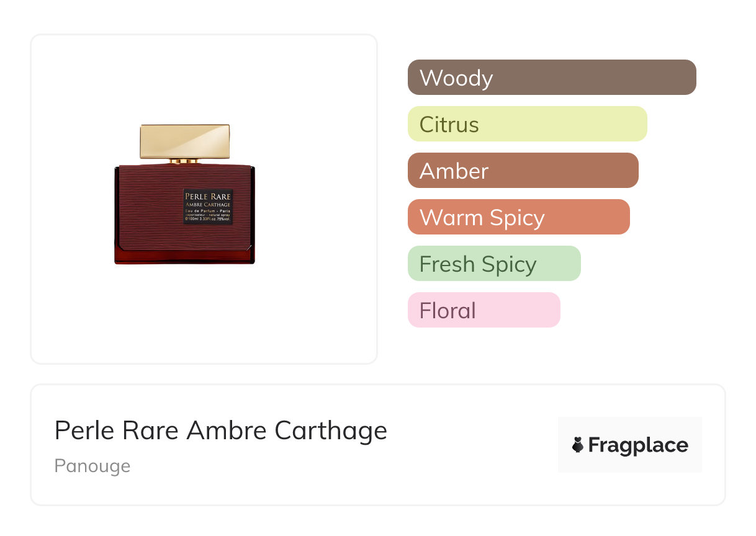Open the Panouge brand name link
This screenshot has height=536, width=756.
click(92, 466)
